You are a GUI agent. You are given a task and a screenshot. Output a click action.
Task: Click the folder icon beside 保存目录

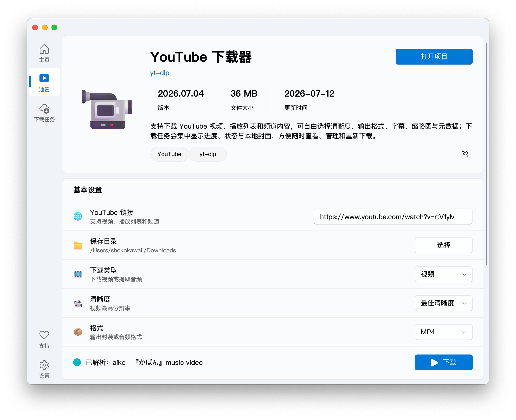(x=78, y=245)
